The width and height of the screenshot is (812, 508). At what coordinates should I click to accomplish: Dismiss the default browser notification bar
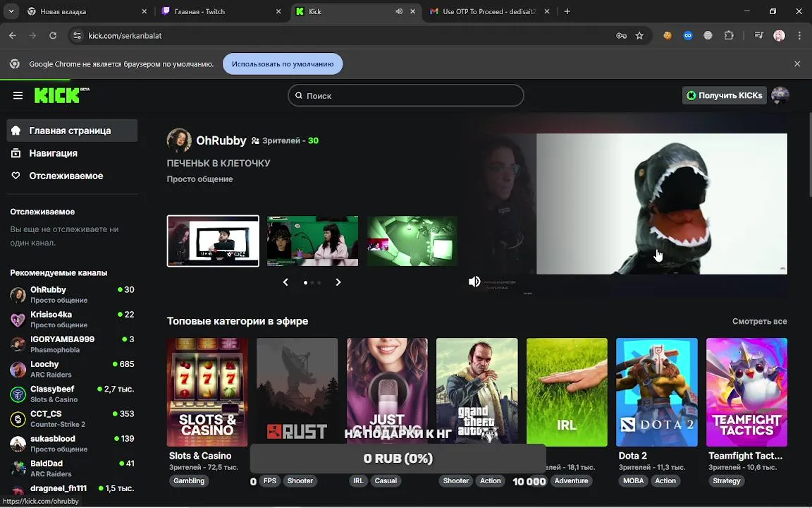coord(797,64)
